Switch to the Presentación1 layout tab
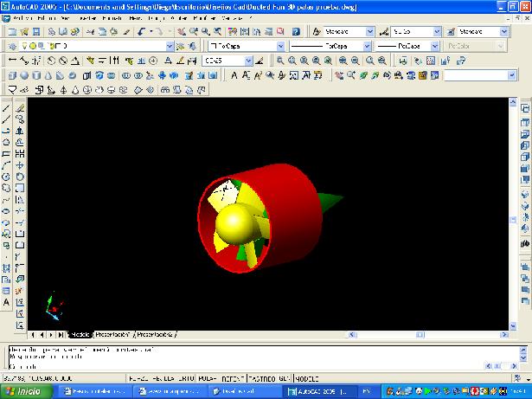 point(113,333)
